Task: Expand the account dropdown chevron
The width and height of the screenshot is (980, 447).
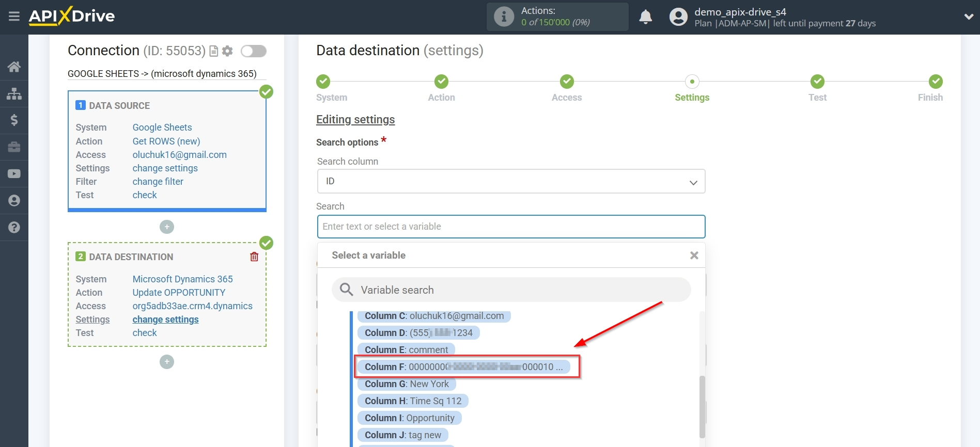Action: (x=969, y=17)
